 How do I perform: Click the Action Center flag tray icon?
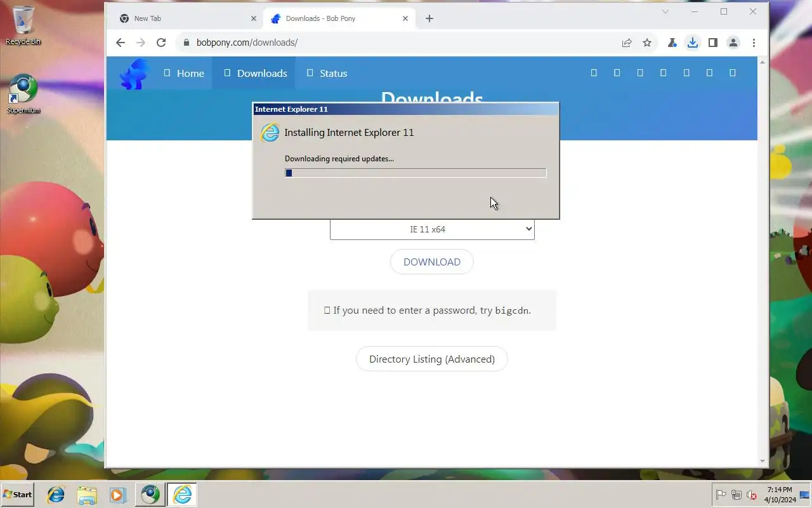point(721,495)
